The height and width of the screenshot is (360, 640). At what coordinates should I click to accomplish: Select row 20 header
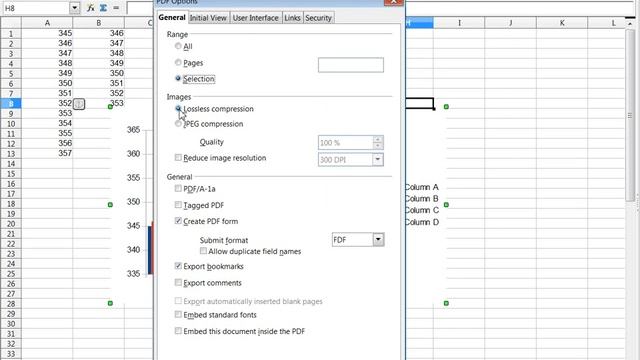pos(11,224)
